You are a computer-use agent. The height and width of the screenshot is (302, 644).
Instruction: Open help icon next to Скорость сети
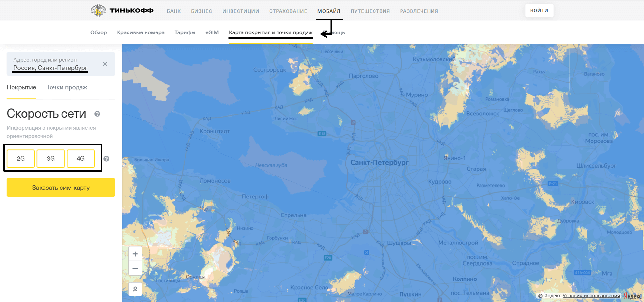click(97, 114)
